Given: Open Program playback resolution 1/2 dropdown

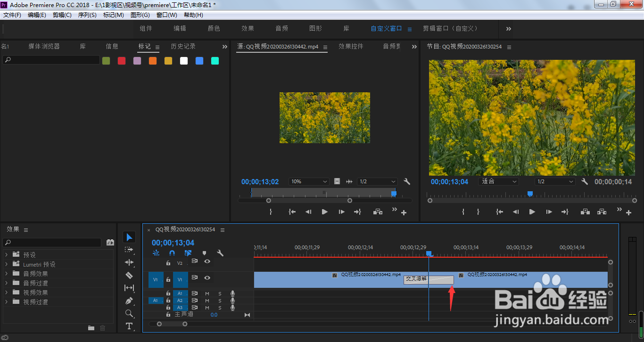Looking at the screenshot, I should click(x=555, y=181).
